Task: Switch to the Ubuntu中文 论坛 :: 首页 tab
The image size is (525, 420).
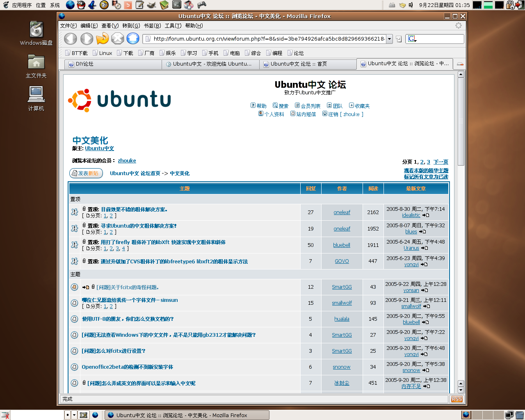Action: click(x=308, y=64)
